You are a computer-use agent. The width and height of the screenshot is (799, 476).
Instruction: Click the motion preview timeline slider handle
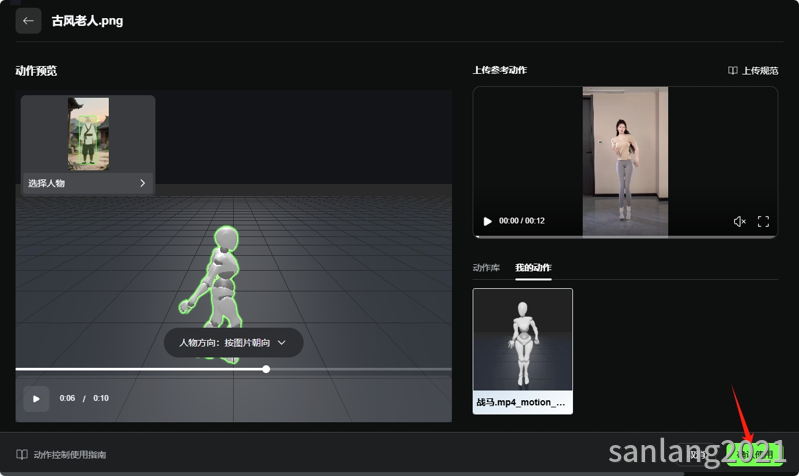tap(266, 369)
